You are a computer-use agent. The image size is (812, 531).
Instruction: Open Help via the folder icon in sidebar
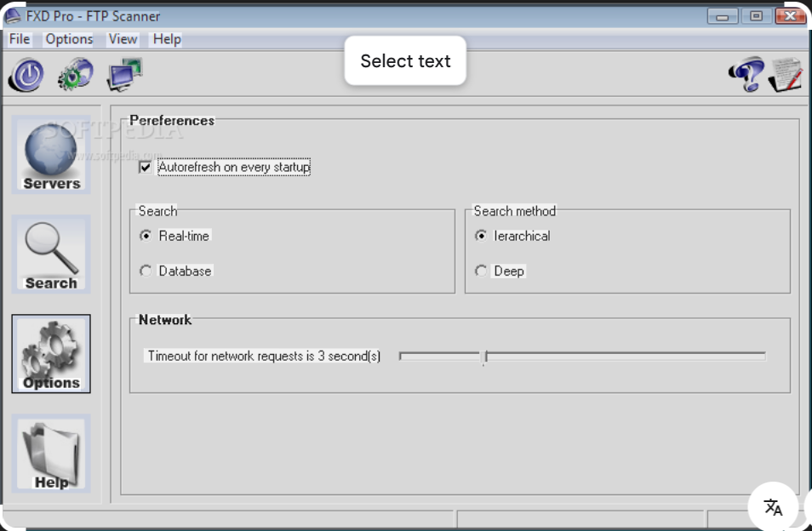(50, 451)
